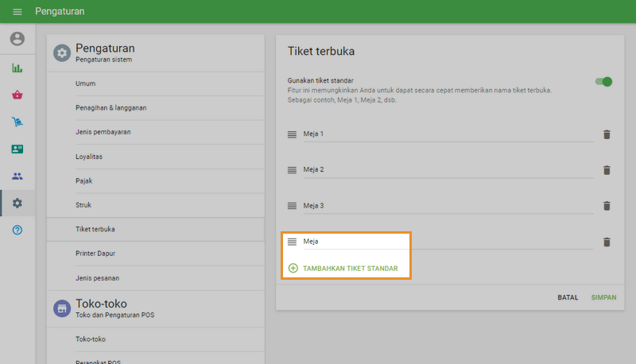The image size is (636, 364).
Task: Go to Printer Dapur settings
Action: 96,254
